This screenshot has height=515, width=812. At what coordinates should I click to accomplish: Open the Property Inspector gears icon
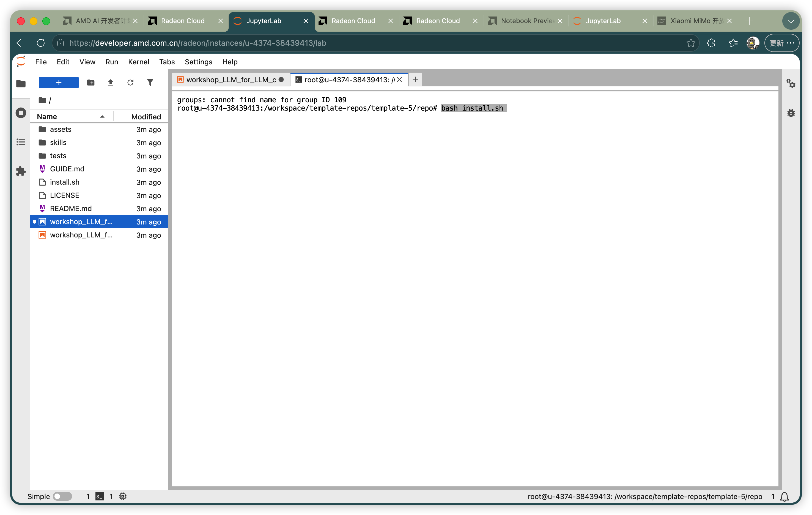coord(791,83)
